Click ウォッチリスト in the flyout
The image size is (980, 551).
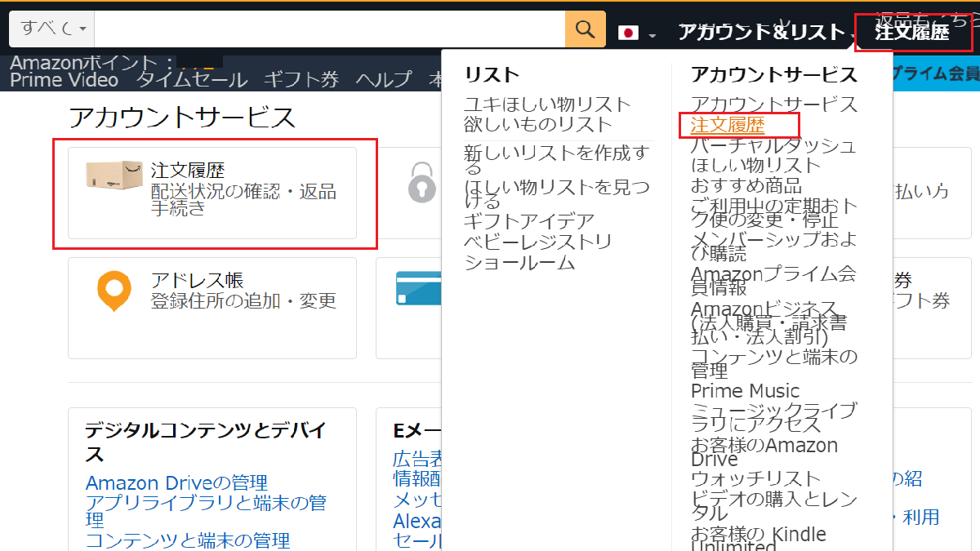(755, 478)
